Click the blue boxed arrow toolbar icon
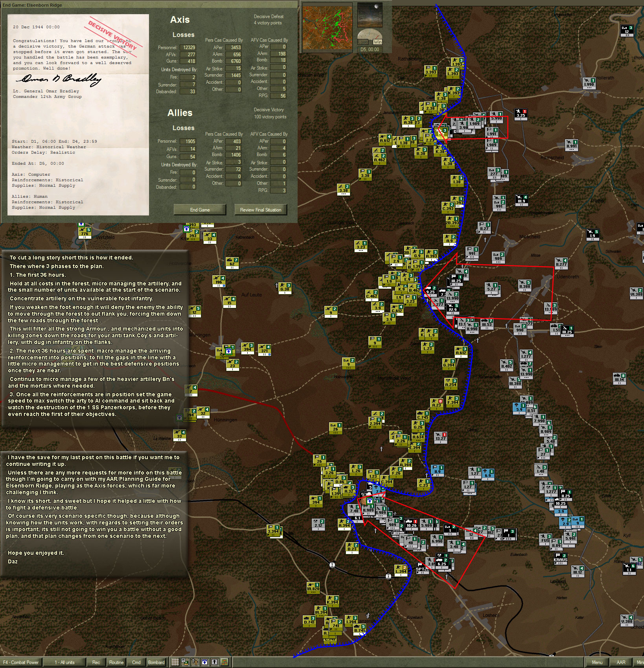 click(205, 662)
